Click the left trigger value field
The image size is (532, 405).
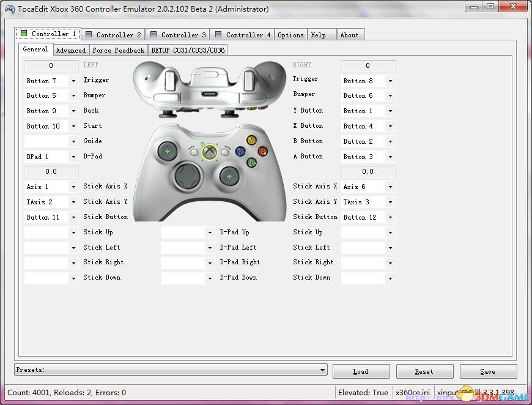(51, 66)
